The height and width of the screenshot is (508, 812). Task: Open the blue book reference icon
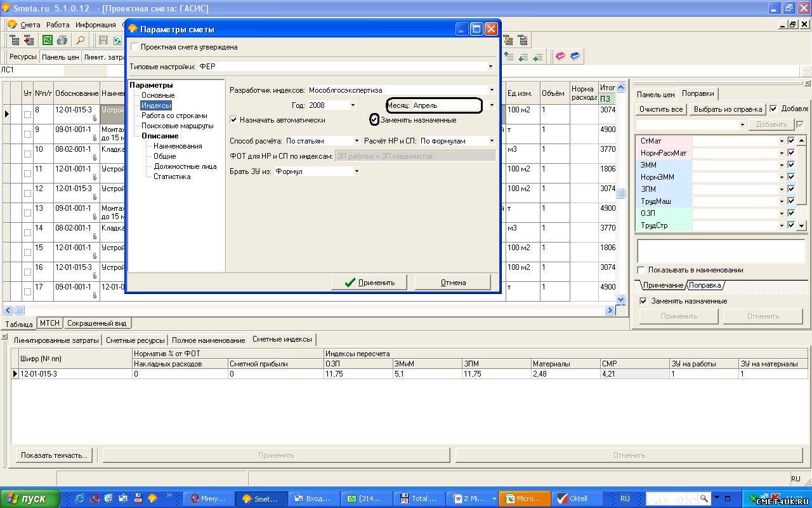575,57
